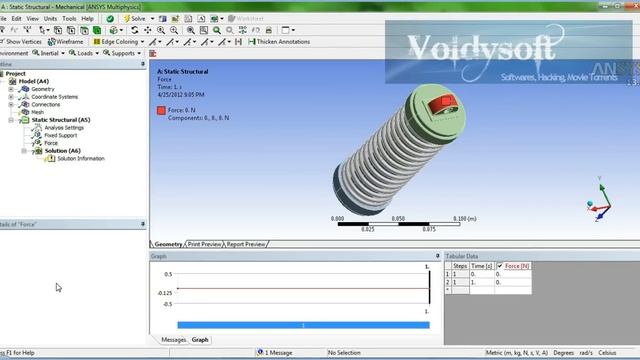Toggle Thicken Annotations

click(279, 42)
